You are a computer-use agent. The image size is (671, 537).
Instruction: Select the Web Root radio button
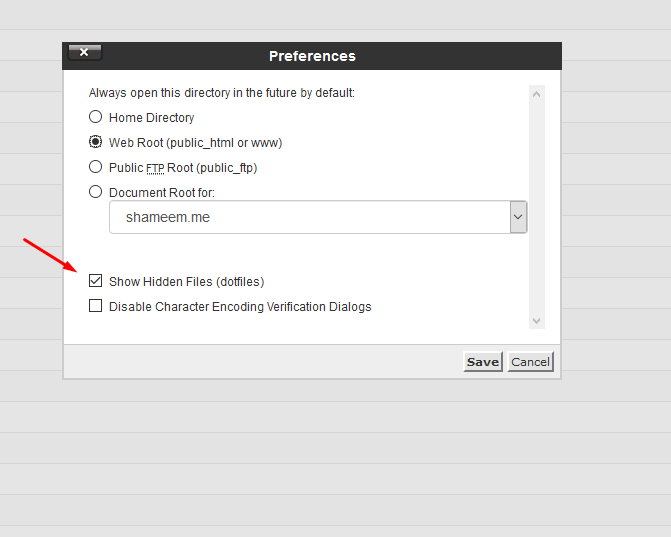96,142
